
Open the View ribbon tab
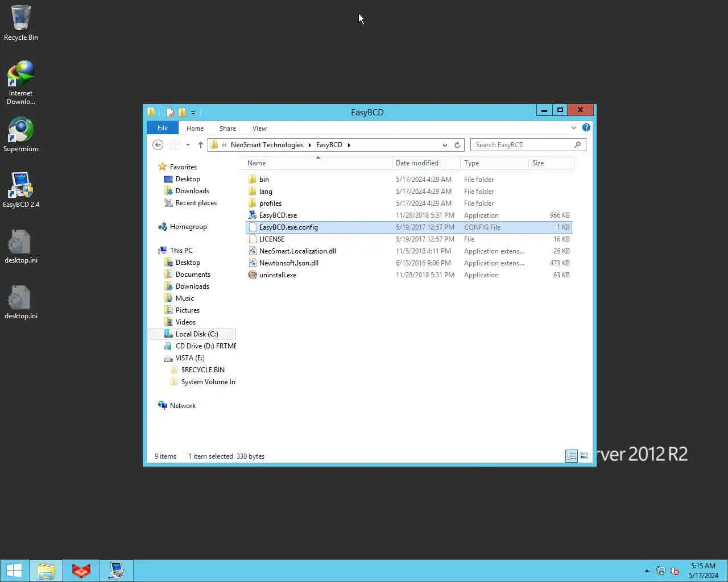[x=259, y=128]
